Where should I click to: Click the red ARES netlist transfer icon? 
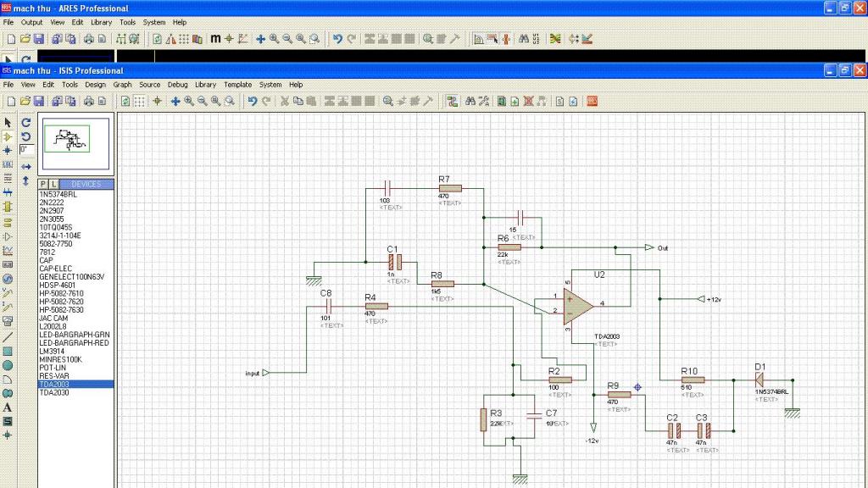point(592,101)
